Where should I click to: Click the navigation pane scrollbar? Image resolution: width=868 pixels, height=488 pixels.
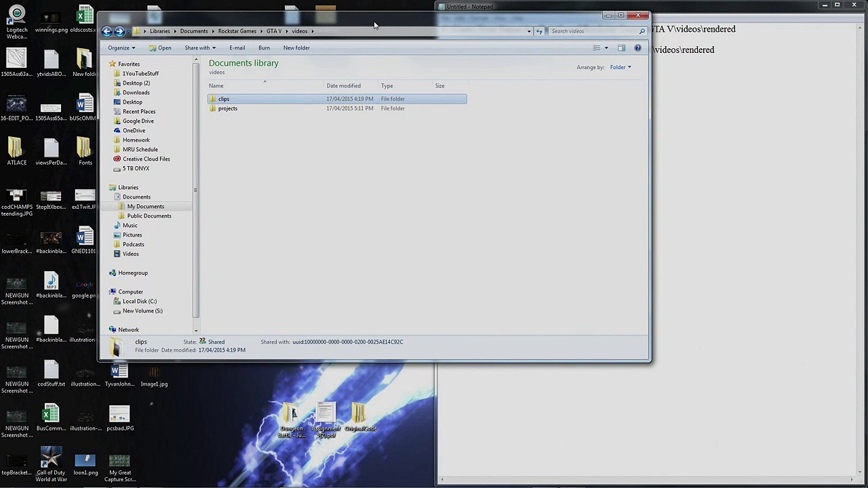coord(196,190)
